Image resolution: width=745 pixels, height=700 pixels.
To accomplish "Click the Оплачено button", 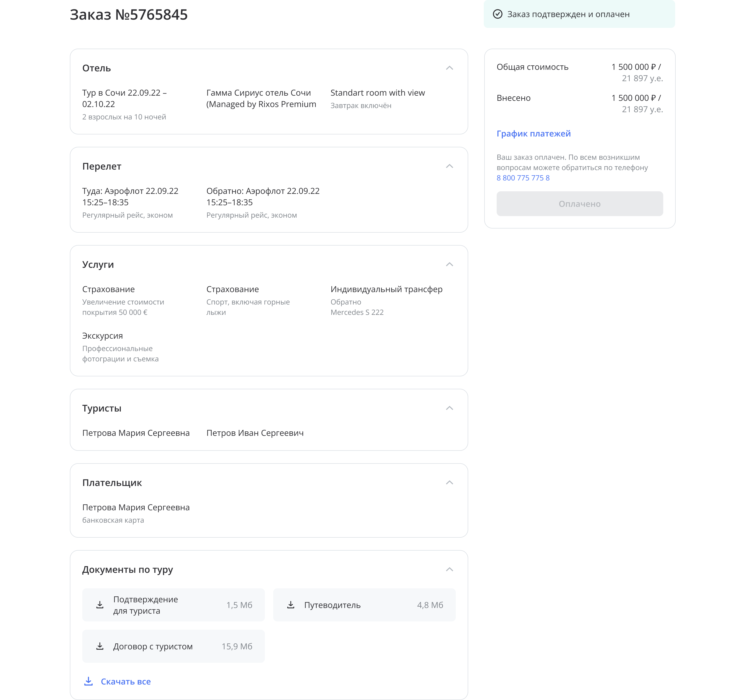I will 579,204.
